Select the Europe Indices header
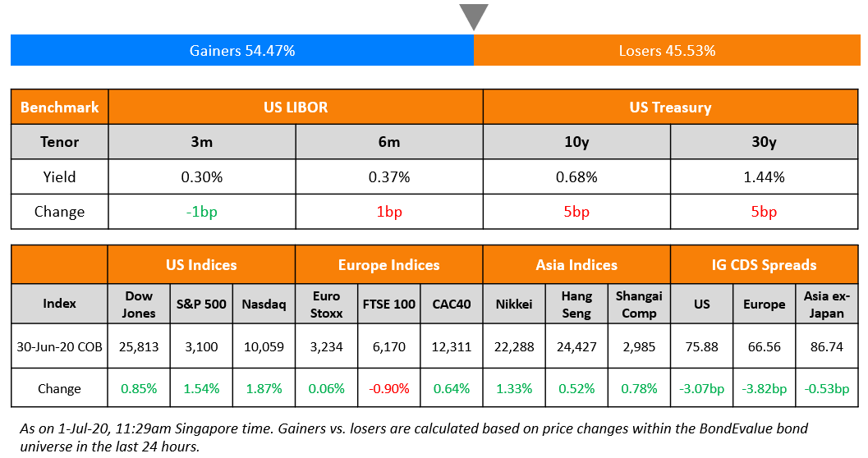The width and height of the screenshot is (868, 458). pos(388,265)
